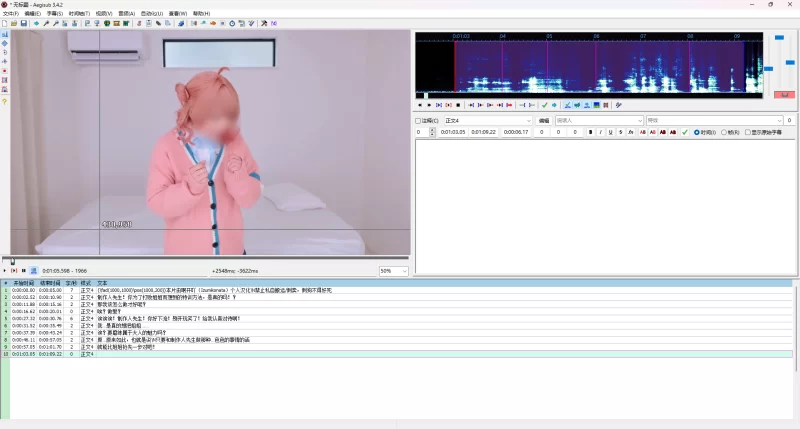Click the video seek bar thumb
800x429 pixels.
tap(12, 261)
